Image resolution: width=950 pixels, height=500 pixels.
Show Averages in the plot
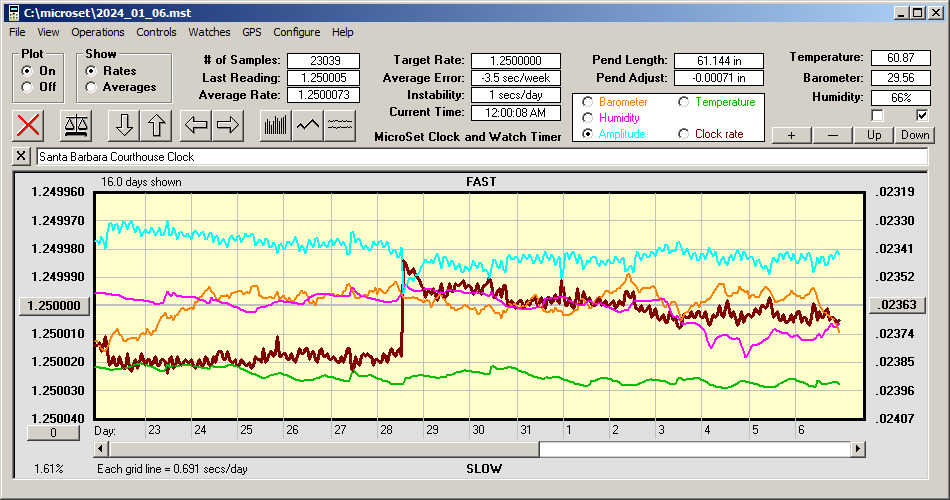point(91,87)
